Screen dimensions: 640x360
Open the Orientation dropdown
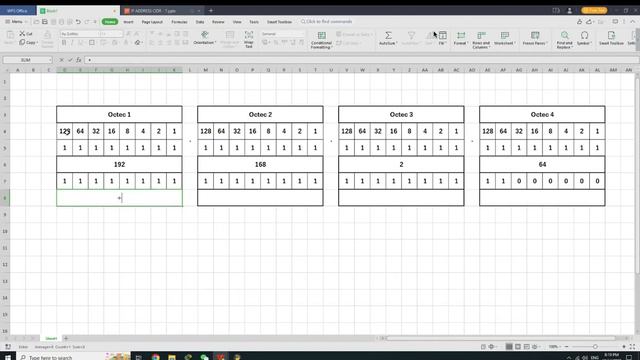point(204,38)
